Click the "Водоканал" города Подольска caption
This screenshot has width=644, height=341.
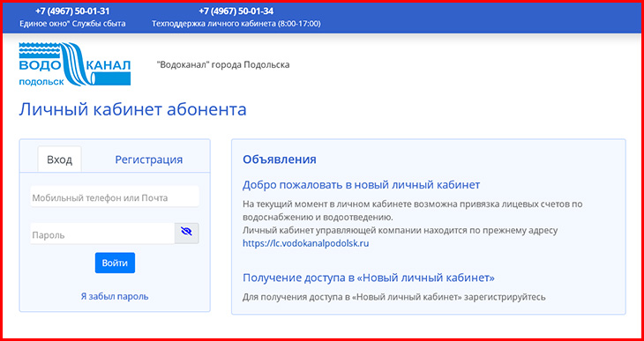(223, 65)
